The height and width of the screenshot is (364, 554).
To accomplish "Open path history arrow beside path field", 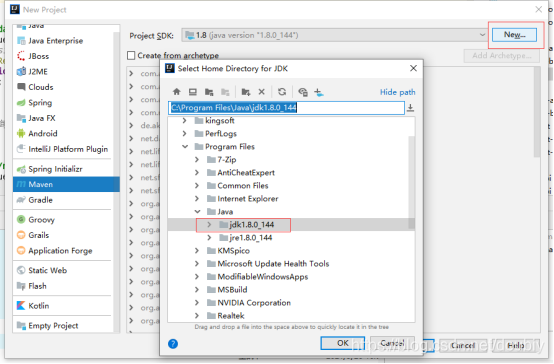I will 410,108.
